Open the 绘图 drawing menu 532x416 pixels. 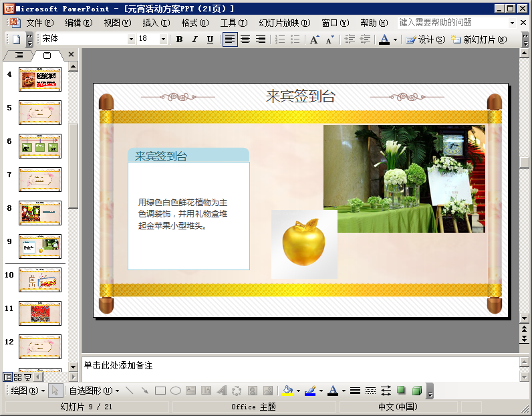[28, 391]
